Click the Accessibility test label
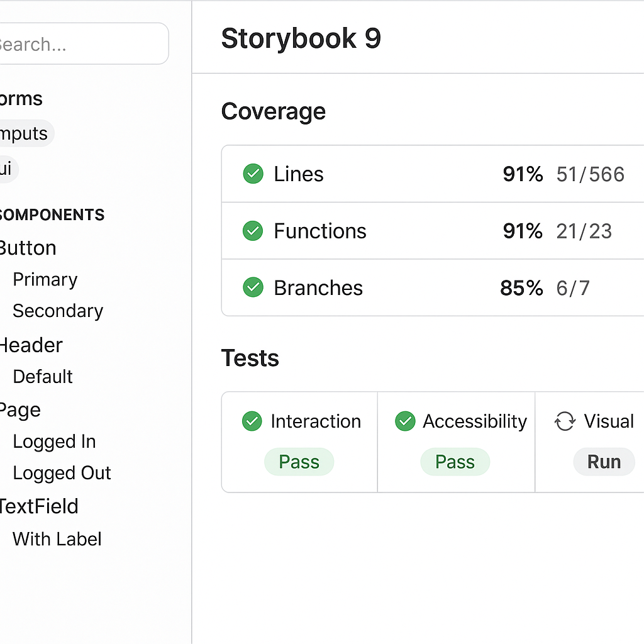 (475, 422)
